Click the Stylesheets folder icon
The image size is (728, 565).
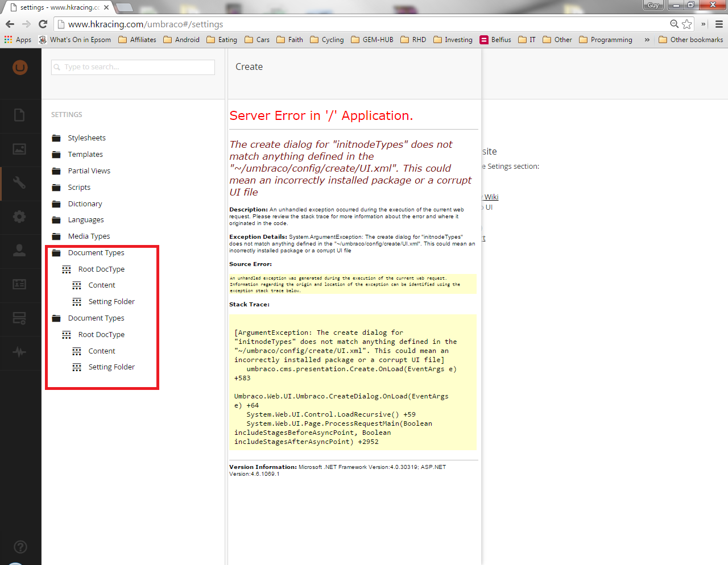pos(56,138)
